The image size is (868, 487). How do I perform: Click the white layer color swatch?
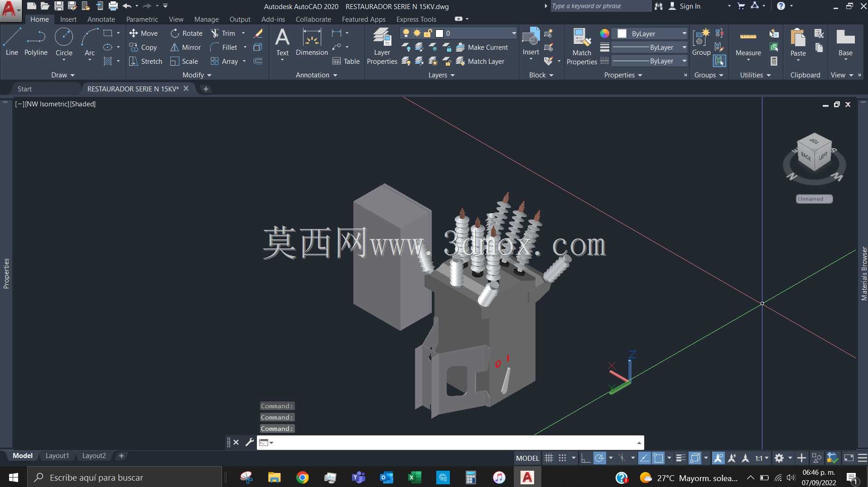click(x=439, y=33)
